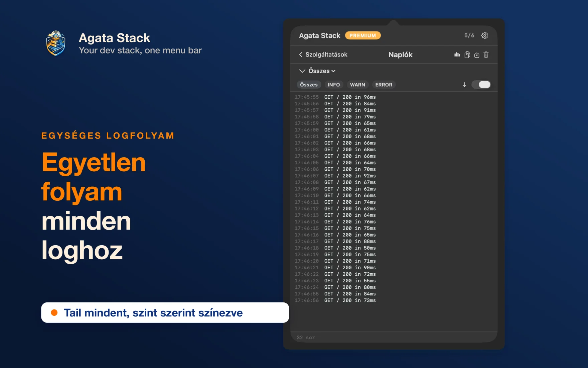588x368 pixels.
Task: Open the Összes service dropdown
Action: pyautogui.click(x=322, y=71)
